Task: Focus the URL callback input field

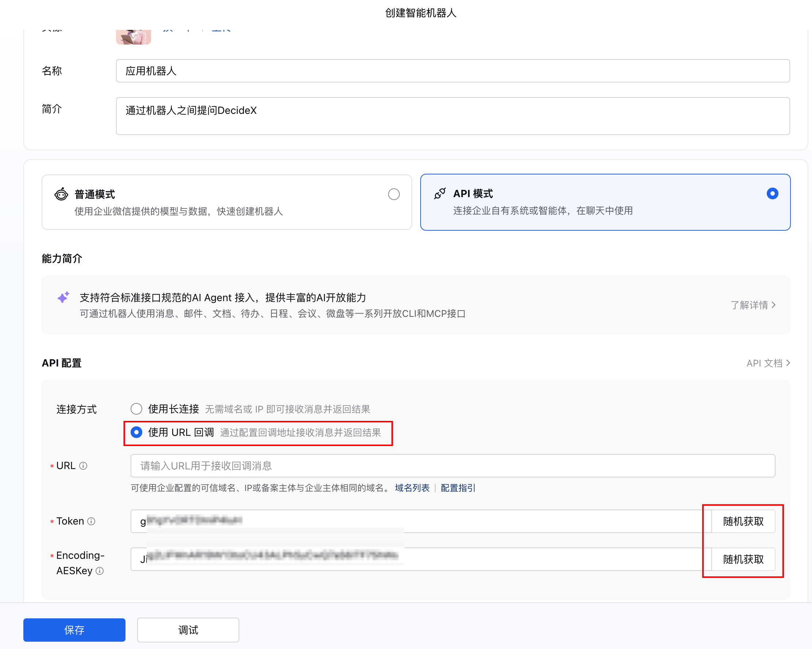Action: [453, 466]
